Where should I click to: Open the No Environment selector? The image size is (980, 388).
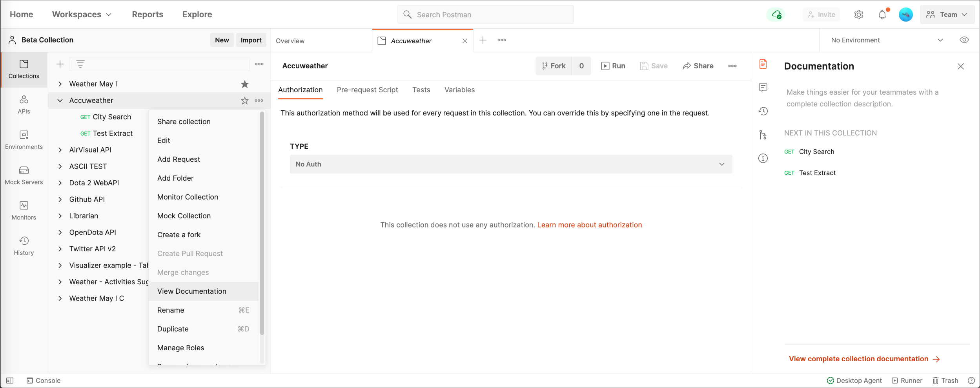click(887, 40)
